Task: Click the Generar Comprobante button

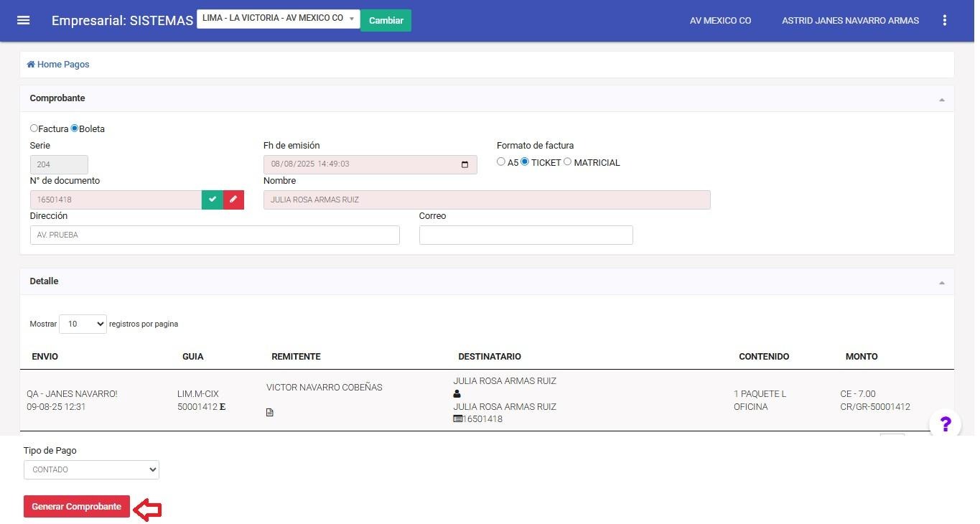Action: pos(77,507)
